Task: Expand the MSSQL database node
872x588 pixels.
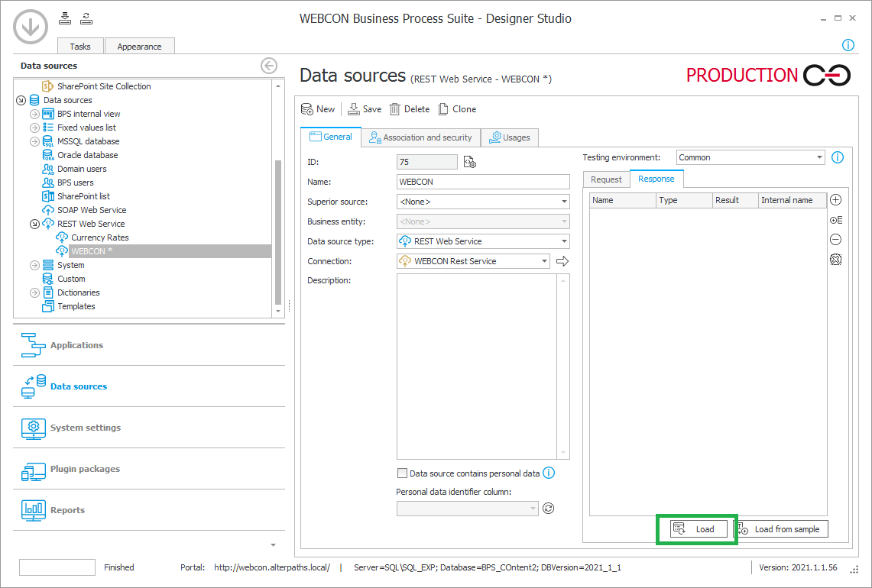Action: coord(34,142)
